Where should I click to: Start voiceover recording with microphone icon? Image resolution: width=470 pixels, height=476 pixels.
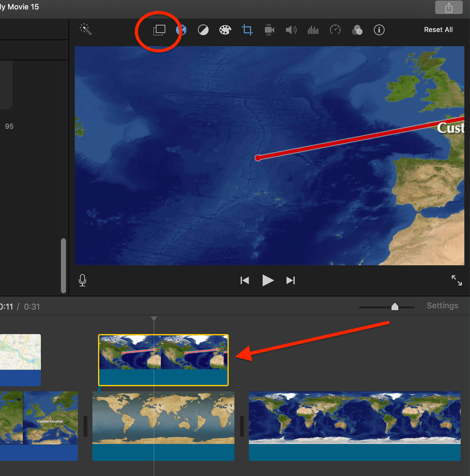[82, 280]
